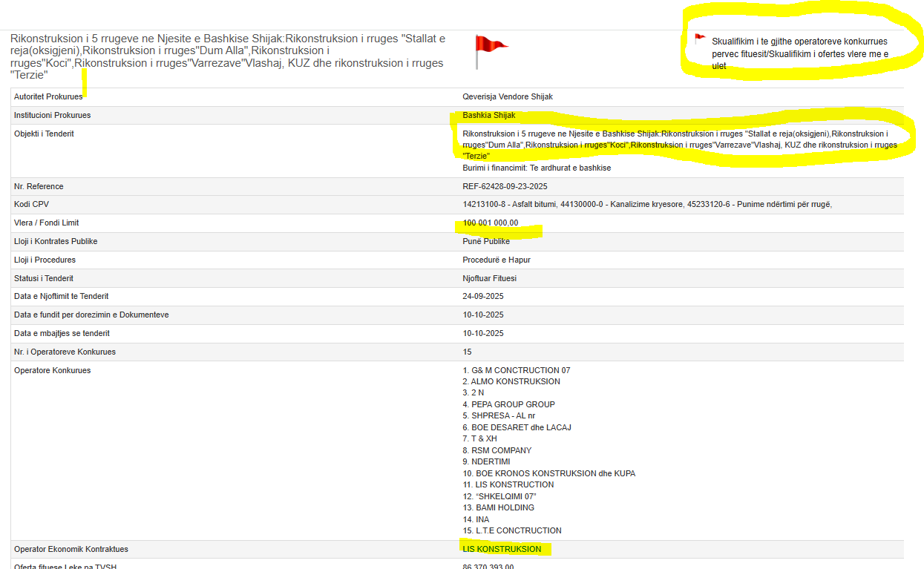Click the Operator Ekonomik Kontraktues label
924x569 pixels.
[71, 549]
